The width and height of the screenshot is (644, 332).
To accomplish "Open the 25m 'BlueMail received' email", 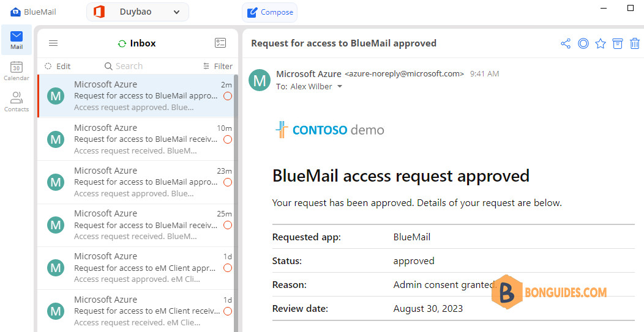I will 136,225.
